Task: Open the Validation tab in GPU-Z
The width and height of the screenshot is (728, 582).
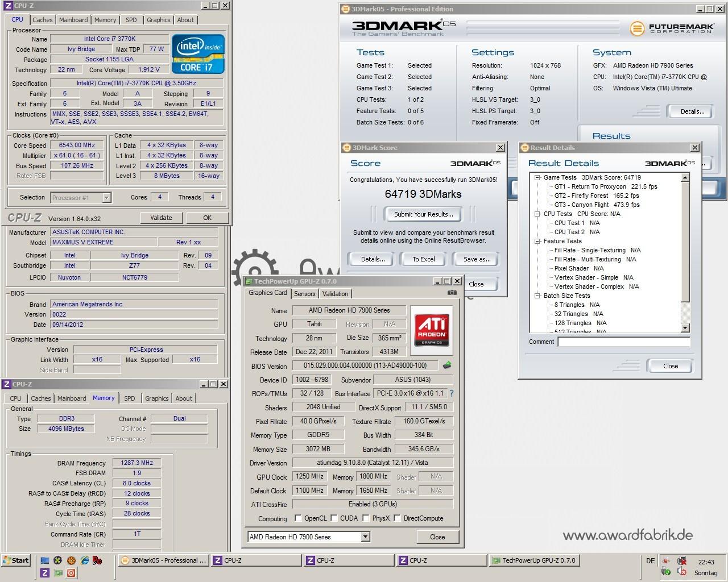Action: click(x=335, y=294)
